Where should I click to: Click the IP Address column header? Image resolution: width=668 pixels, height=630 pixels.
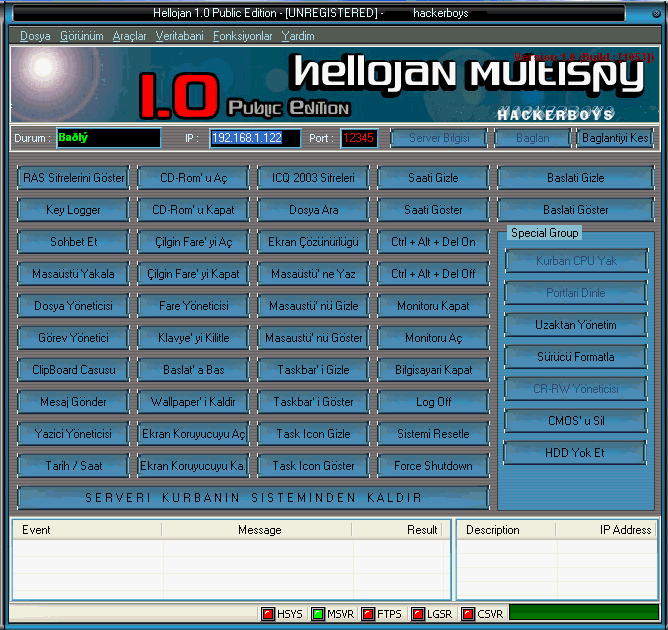pos(625,530)
